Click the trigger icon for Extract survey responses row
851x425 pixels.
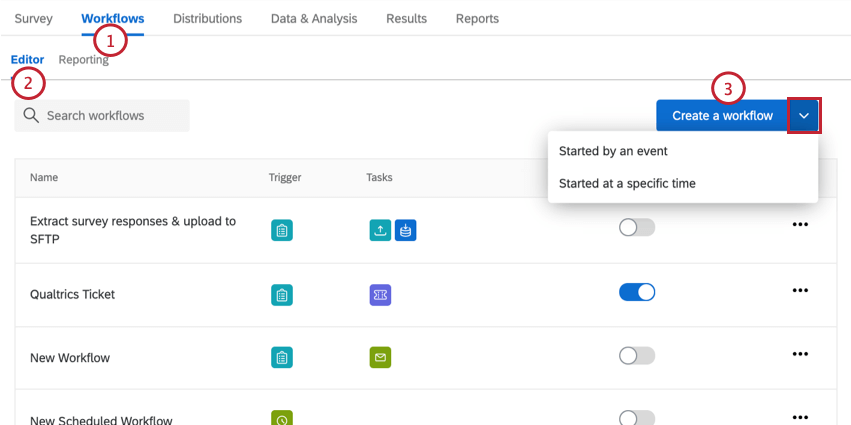click(282, 231)
